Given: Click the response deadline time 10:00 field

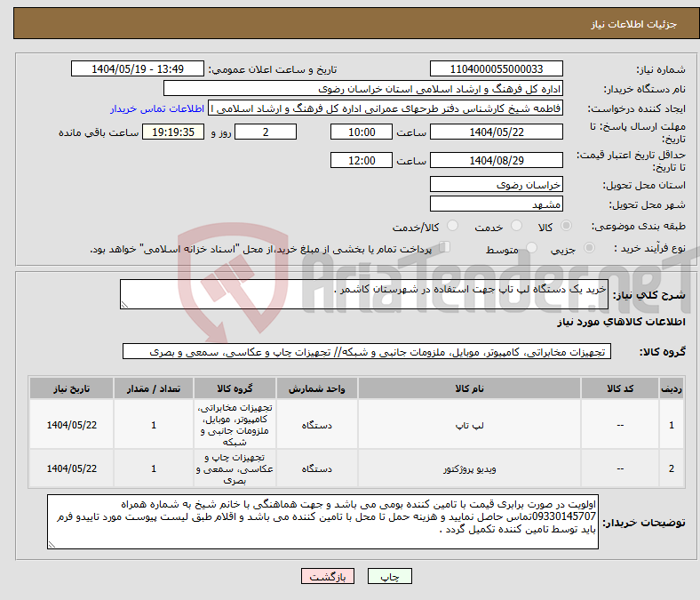Looking at the screenshot, I should (362, 132).
